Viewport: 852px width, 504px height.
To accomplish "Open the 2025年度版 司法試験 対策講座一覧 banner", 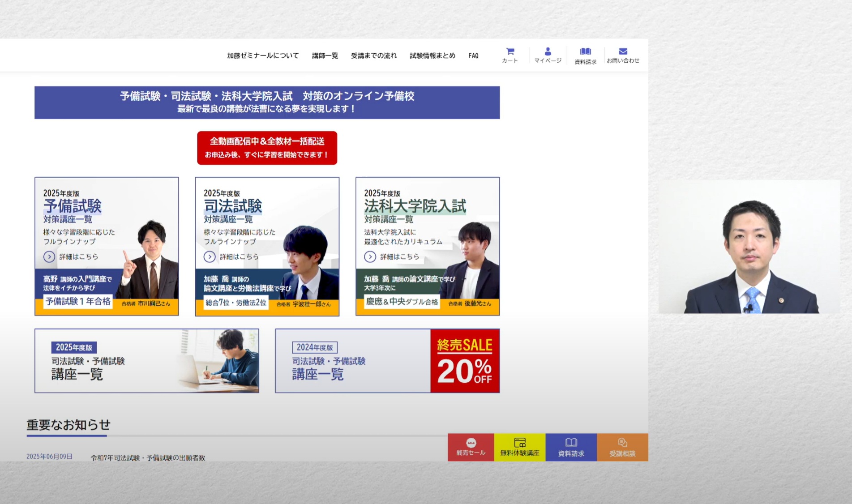I will coord(267,246).
